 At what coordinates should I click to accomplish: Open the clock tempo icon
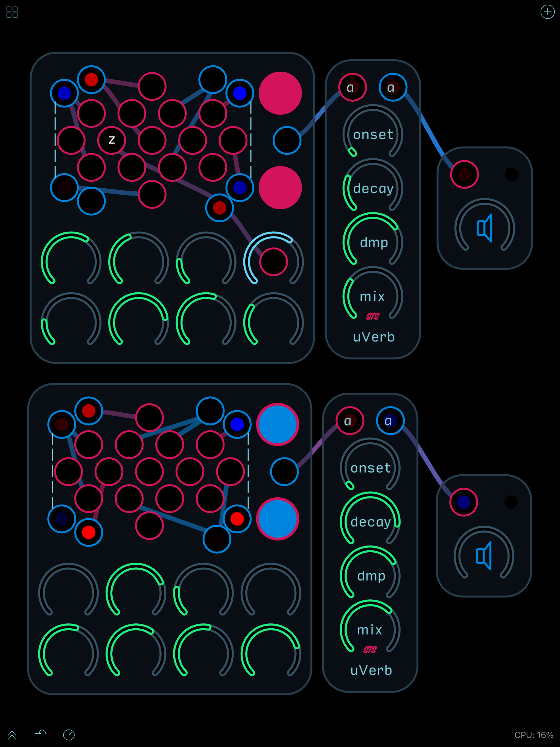69,735
